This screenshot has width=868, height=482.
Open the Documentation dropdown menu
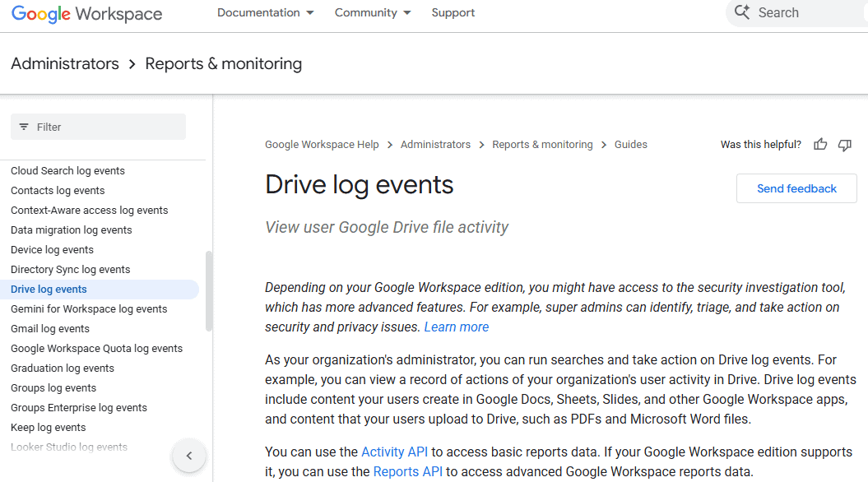pos(265,12)
